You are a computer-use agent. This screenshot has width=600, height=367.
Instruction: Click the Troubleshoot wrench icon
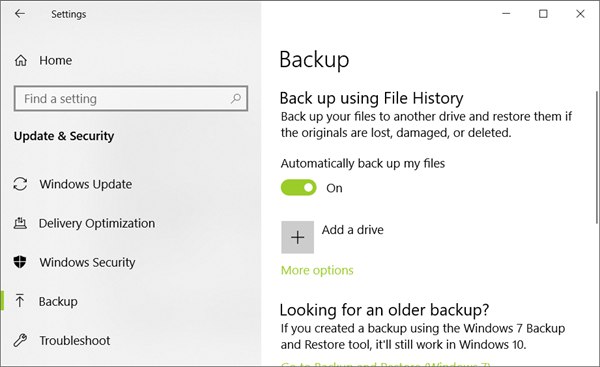(20, 340)
